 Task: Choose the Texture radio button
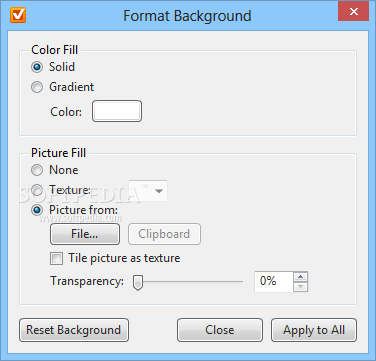coord(37,190)
